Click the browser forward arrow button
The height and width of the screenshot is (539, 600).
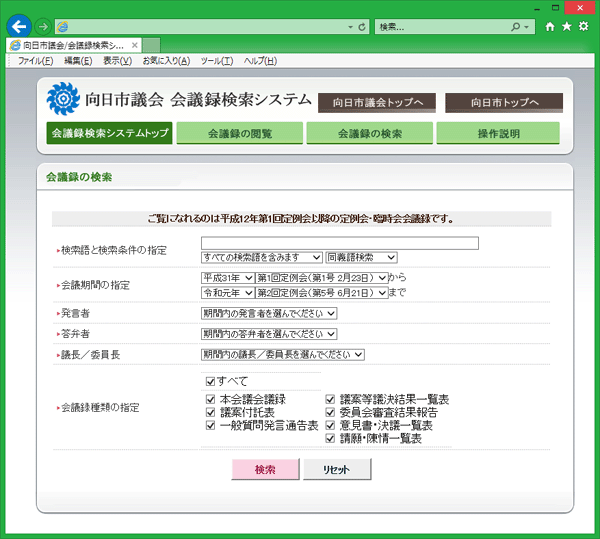(x=43, y=27)
